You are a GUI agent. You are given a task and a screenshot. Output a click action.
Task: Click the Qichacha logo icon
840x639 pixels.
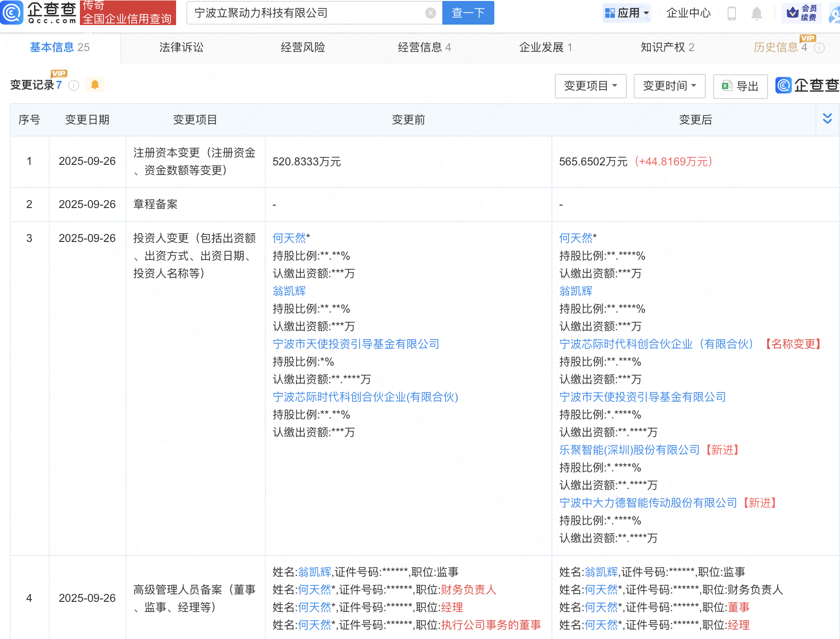(x=12, y=13)
